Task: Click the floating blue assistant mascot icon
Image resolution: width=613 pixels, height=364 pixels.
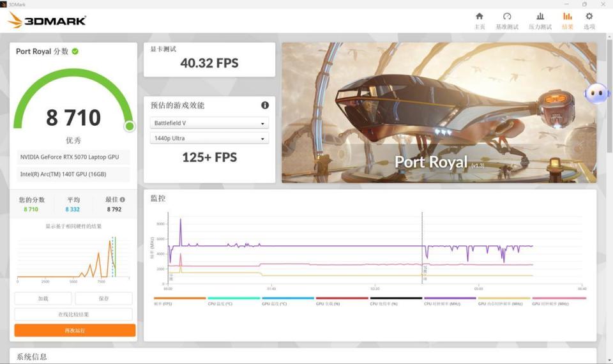Action: tap(596, 94)
